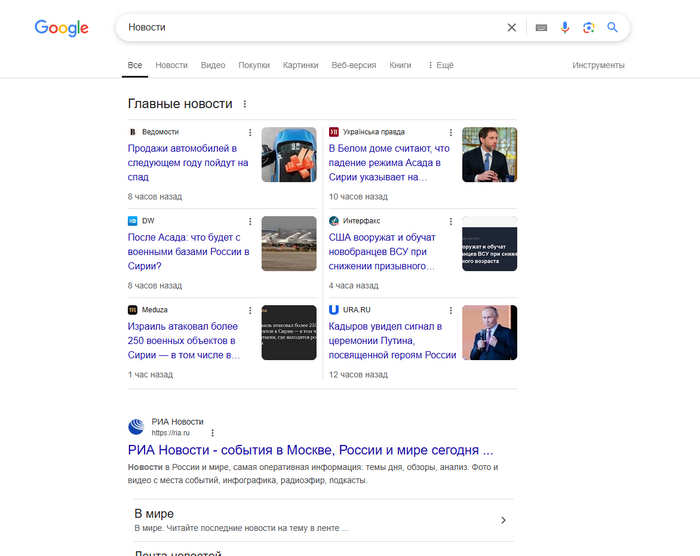This screenshot has height=556, width=700.
Task: Click the Главные новости heading
Action: 180,104
